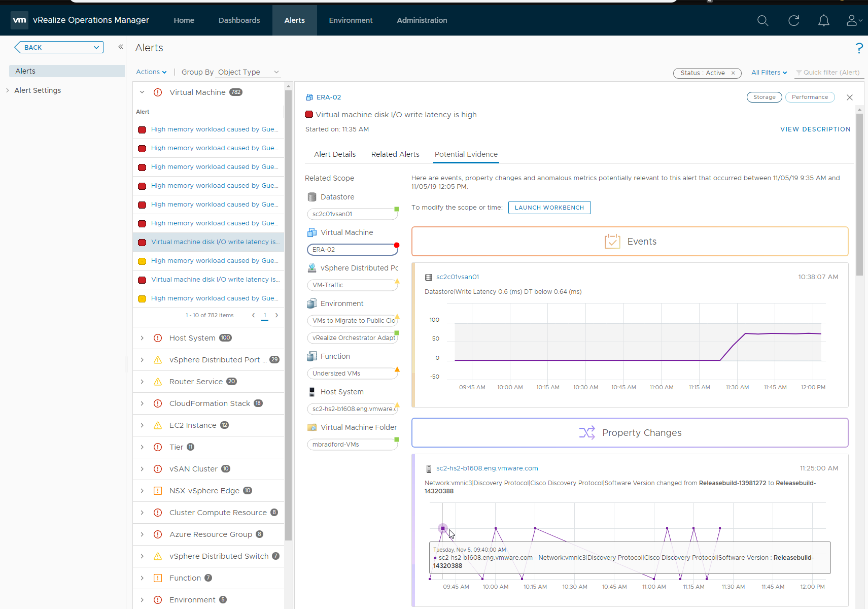Go to next alerts page arrow
This screenshot has width=868, height=609.
pos(276,315)
